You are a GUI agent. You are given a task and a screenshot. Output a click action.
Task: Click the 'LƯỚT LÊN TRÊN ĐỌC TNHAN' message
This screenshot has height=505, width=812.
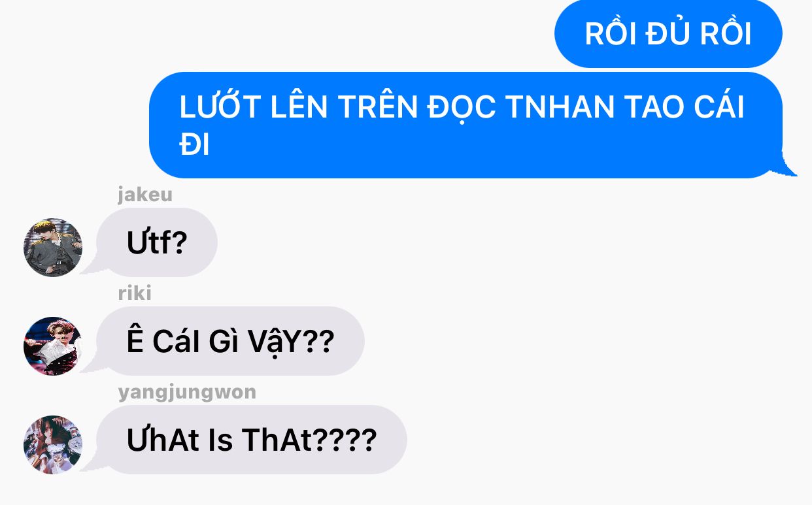(x=465, y=125)
